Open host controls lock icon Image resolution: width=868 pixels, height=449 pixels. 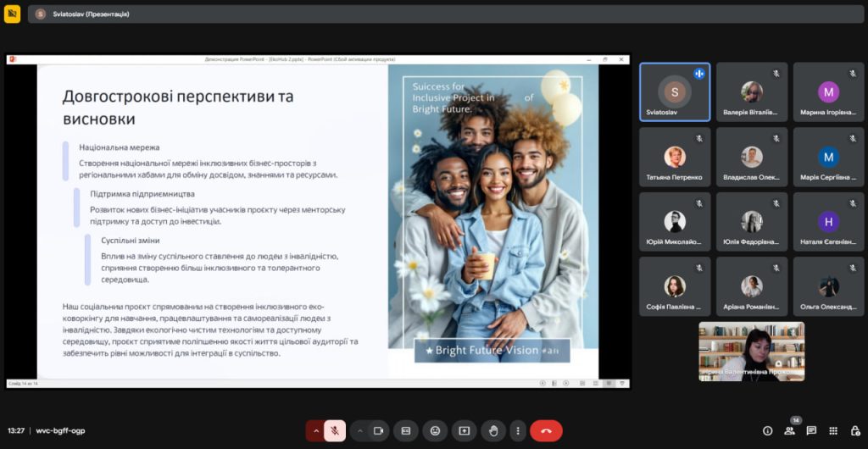coord(854,430)
